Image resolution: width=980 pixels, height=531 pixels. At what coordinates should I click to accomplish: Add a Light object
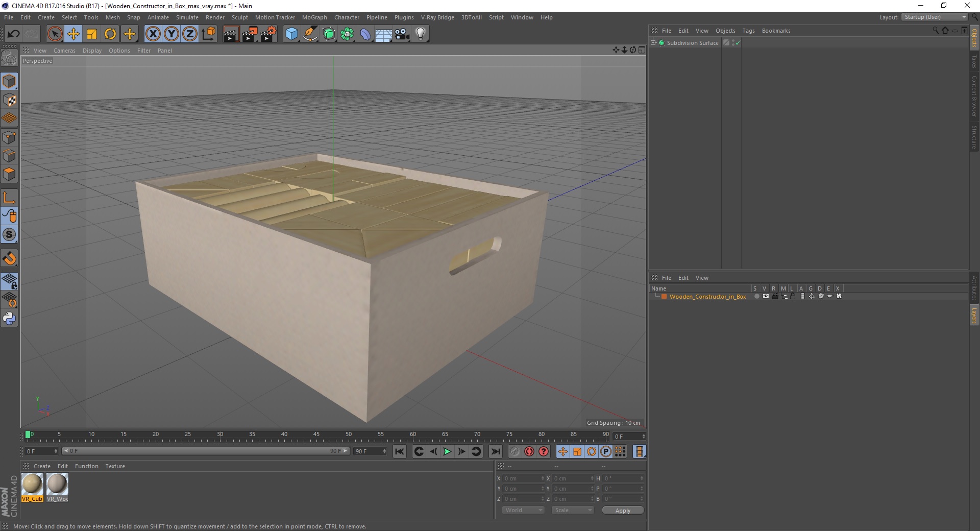pos(421,34)
